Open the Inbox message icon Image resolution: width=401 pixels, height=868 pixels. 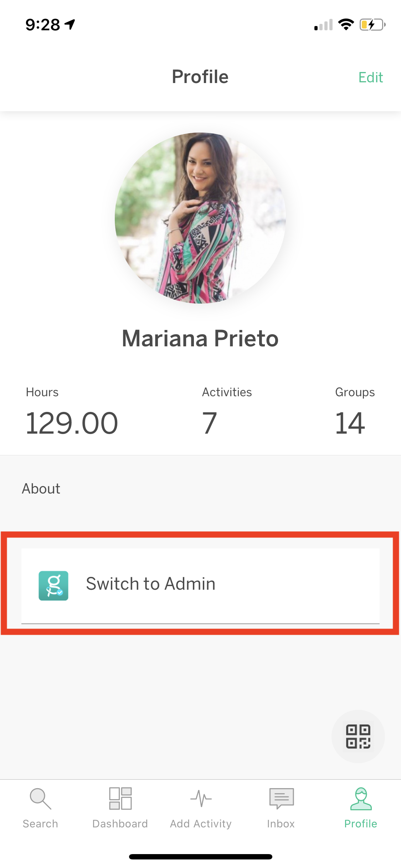(281, 798)
